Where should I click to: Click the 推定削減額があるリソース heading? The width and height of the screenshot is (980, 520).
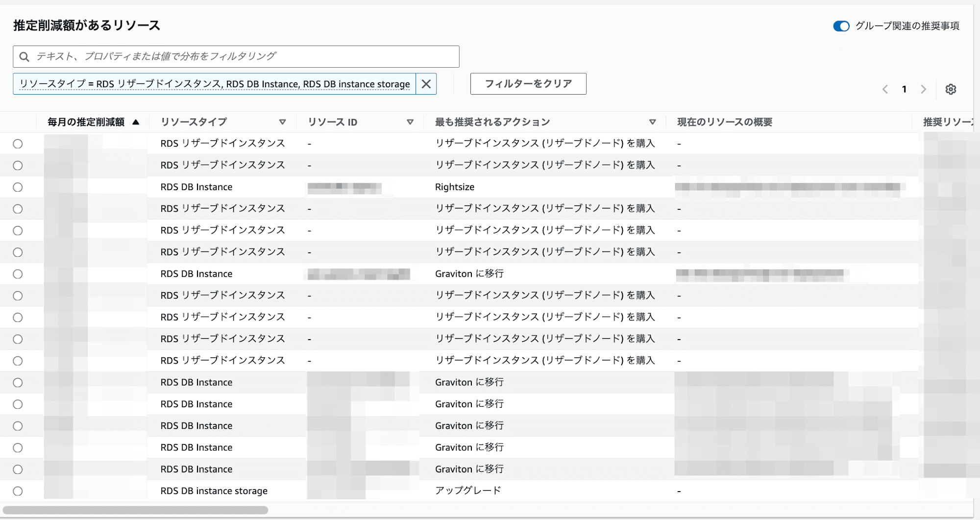[87, 25]
